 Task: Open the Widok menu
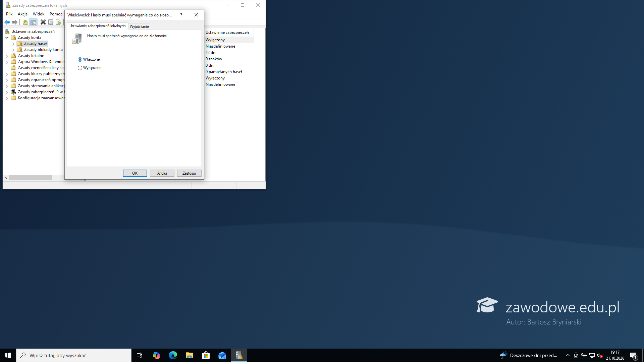(x=39, y=14)
